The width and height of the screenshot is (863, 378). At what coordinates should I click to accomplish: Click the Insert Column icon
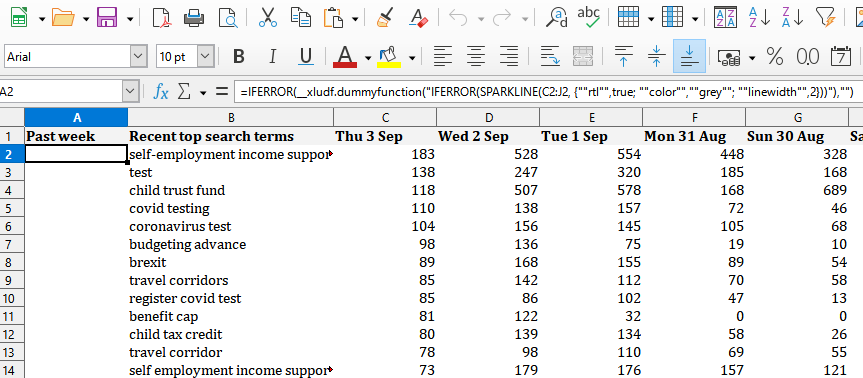point(673,18)
